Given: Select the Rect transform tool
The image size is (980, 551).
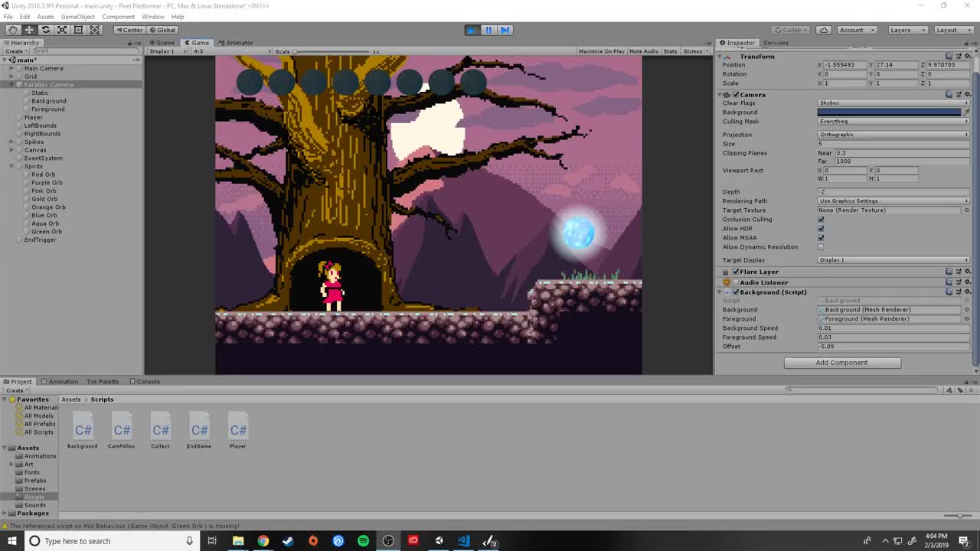Looking at the screenshot, I should tap(78, 30).
